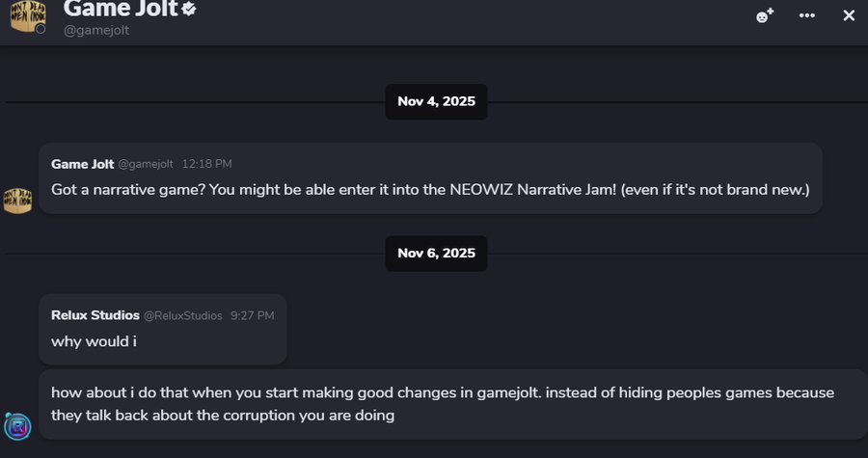Click the add members icon in header

(x=765, y=15)
